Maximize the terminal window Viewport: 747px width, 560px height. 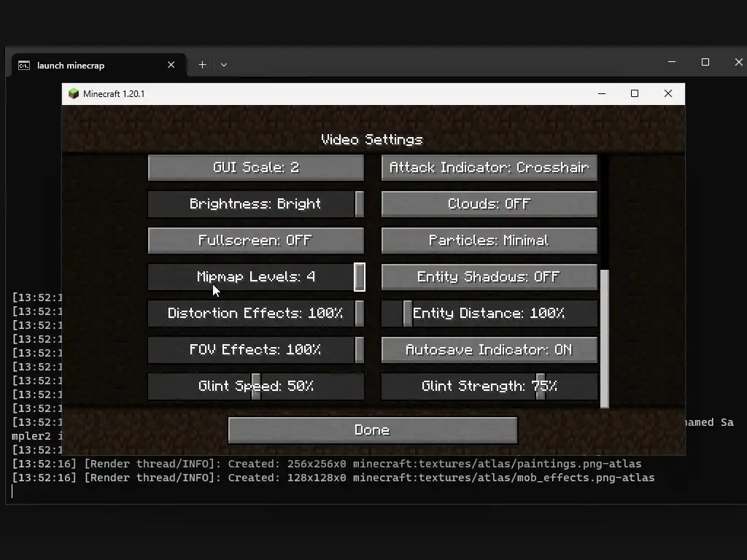click(705, 62)
